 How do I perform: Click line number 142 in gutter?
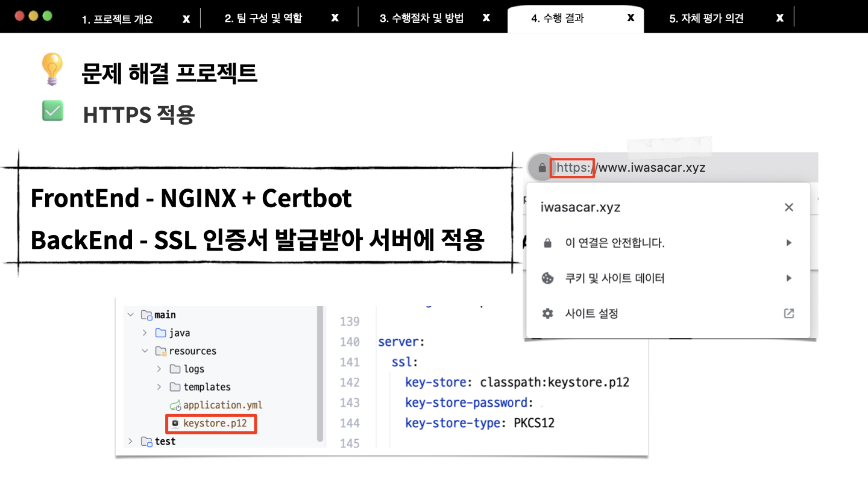[350, 382]
